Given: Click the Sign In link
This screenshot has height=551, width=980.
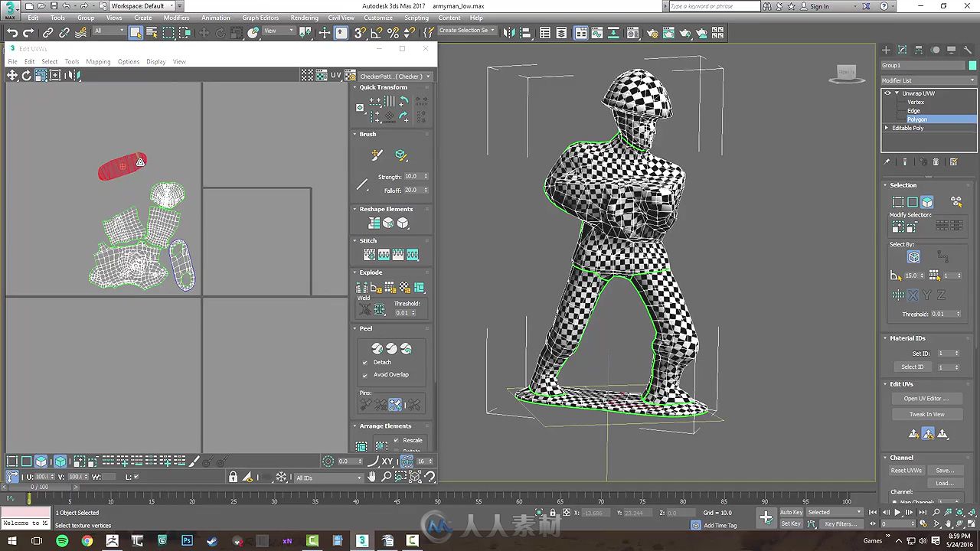Looking at the screenshot, I should point(818,6).
